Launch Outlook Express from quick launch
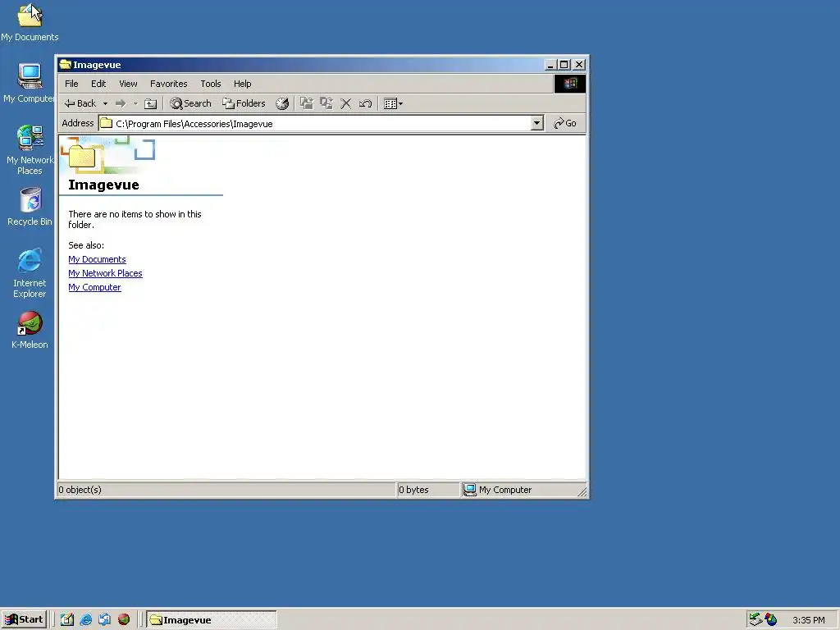840x630 pixels. tap(104, 619)
